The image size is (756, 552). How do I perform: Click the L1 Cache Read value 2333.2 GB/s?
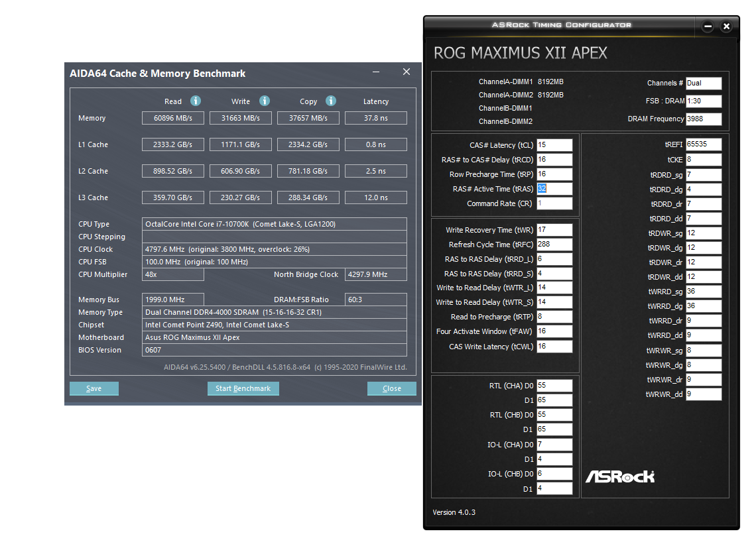tap(173, 144)
